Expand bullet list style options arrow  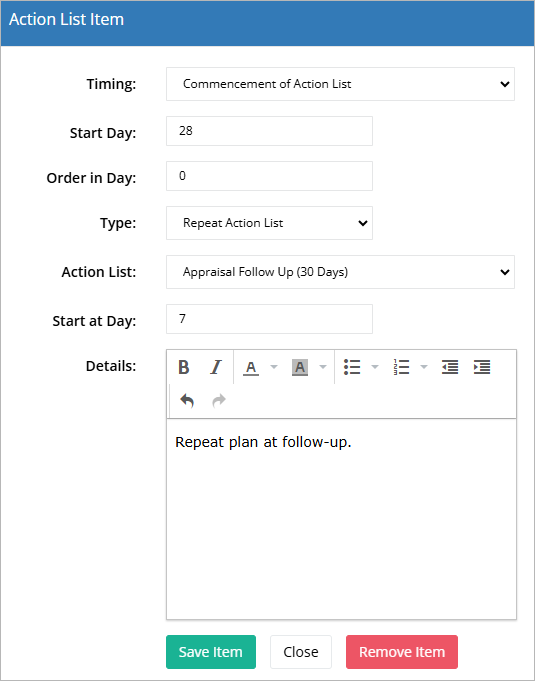click(375, 367)
